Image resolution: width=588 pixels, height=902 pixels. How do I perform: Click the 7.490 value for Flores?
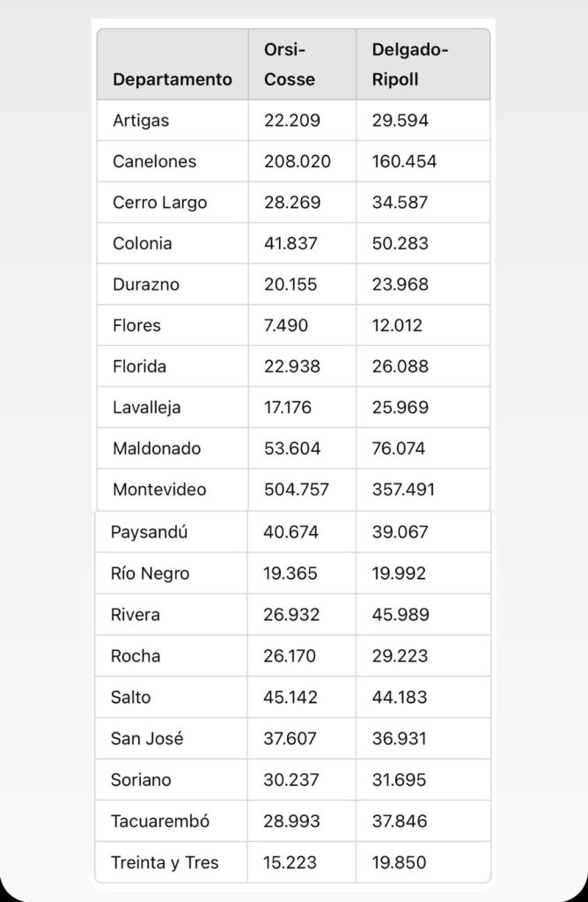tap(286, 325)
